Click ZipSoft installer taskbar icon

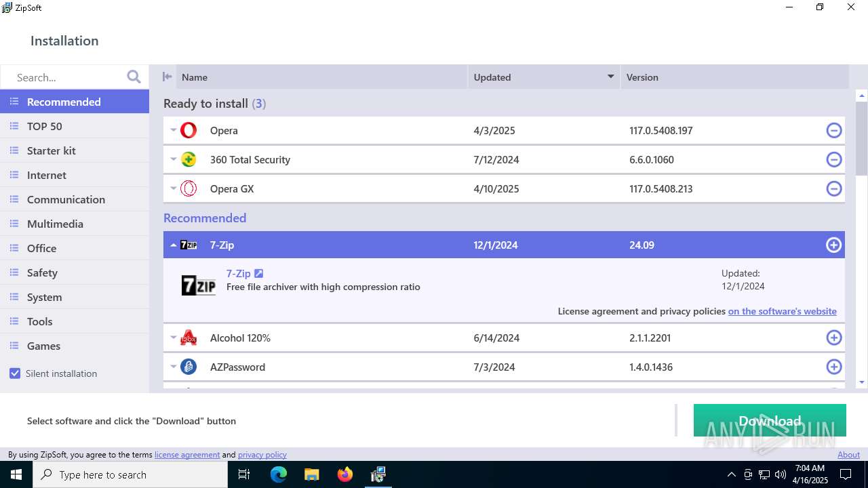378,474
